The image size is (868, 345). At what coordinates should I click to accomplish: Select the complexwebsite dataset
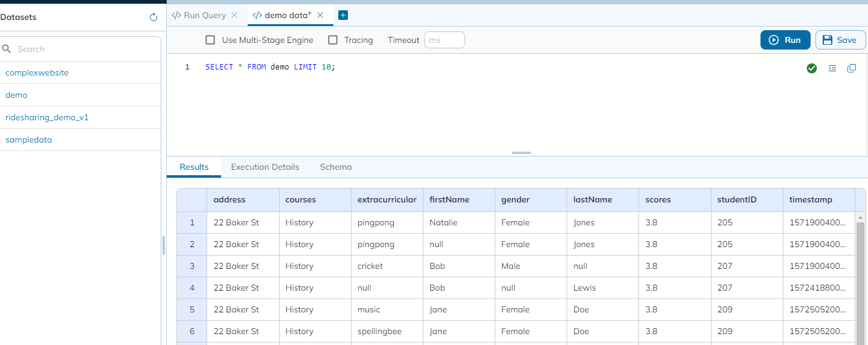[37, 73]
